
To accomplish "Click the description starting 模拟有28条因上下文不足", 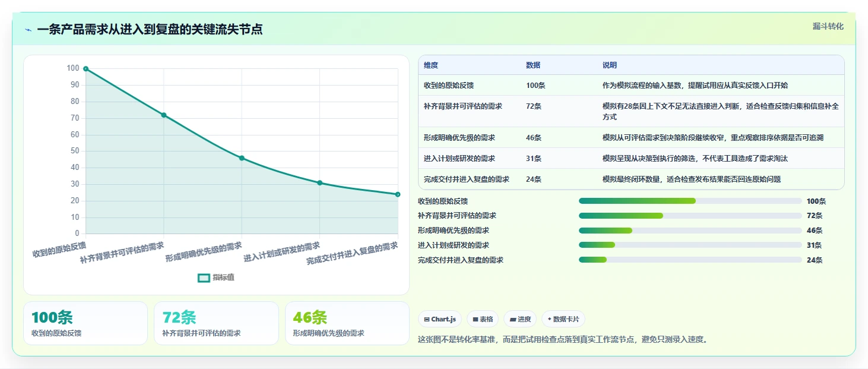I will [721, 111].
